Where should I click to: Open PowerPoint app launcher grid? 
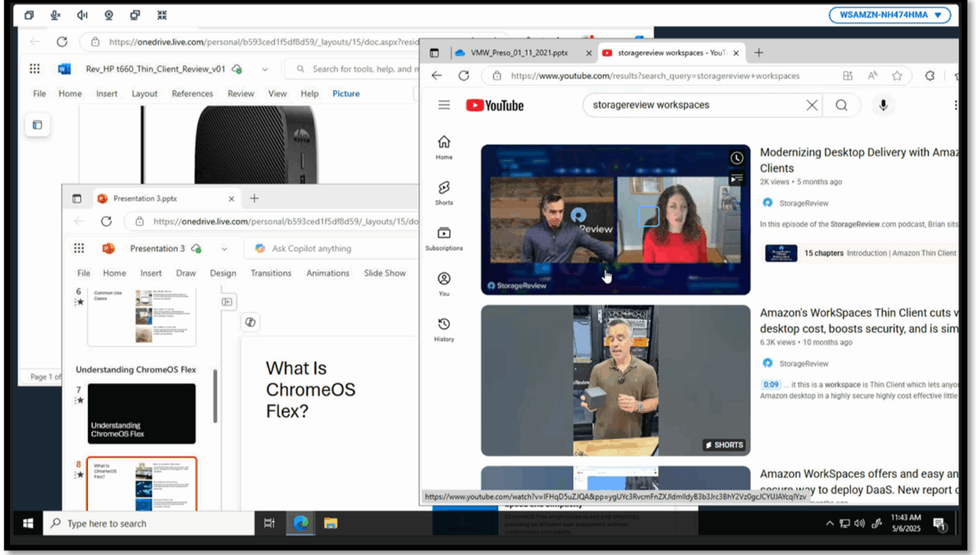tap(79, 249)
